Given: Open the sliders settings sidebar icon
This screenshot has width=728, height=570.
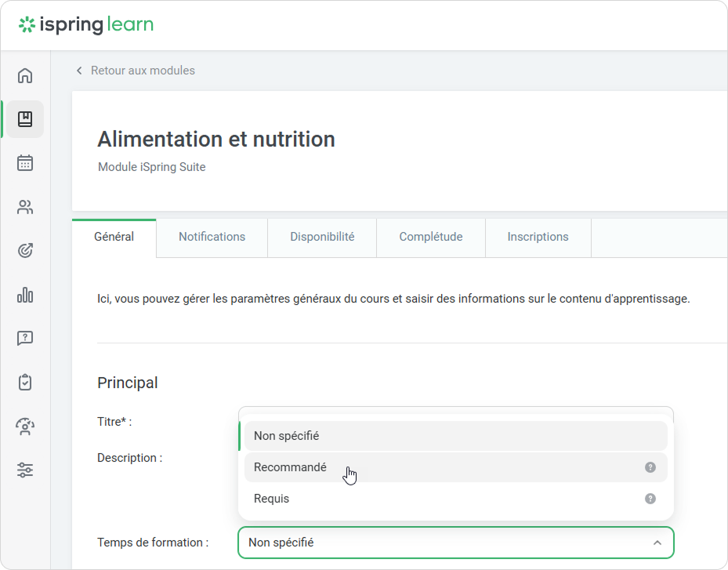Looking at the screenshot, I should click(25, 470).
